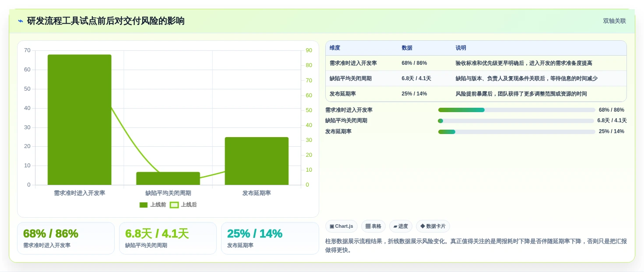Click table cell 25% / 14%
Viewport: 644px width, 272px height.
click(414, 94)
